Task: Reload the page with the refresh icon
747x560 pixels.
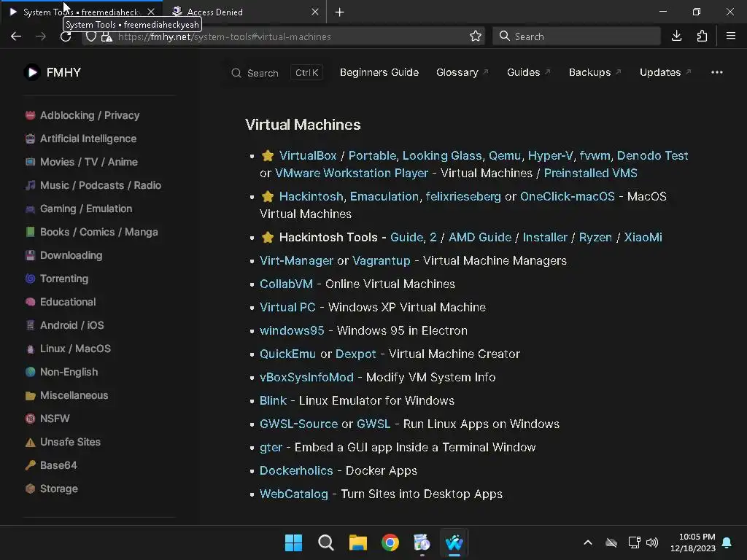Action: point(66,36)
